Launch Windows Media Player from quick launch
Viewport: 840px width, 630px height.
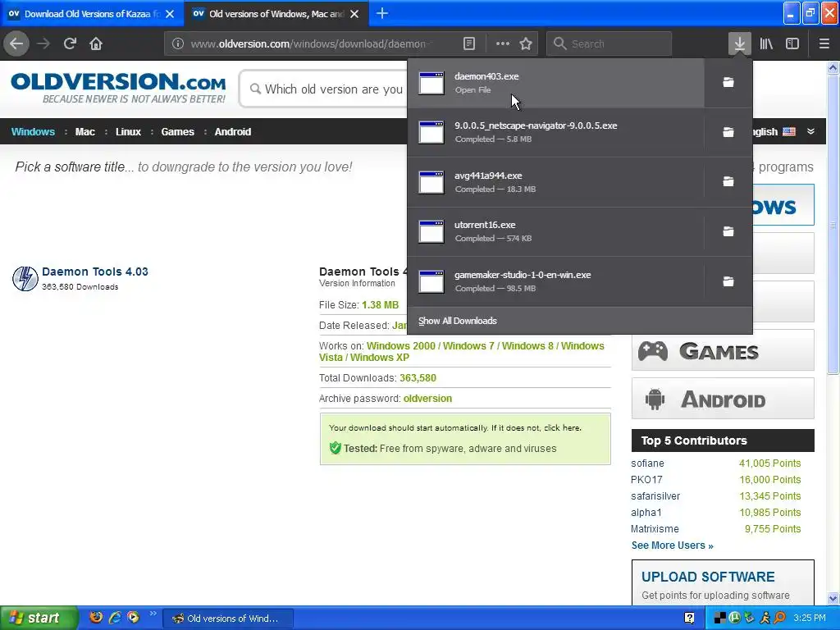point(133,617)
